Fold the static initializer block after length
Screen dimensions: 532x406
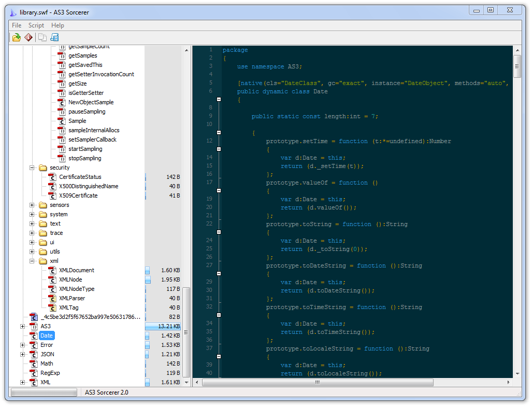pos(219,133)
